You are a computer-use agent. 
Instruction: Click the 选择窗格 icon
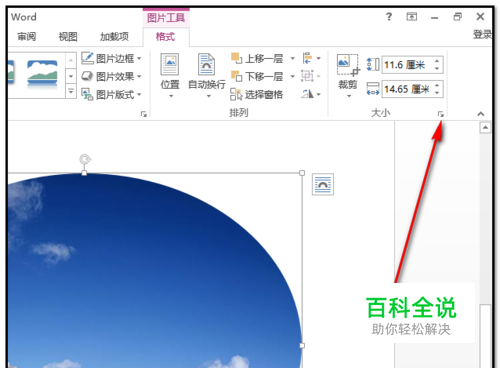[236, 95]
